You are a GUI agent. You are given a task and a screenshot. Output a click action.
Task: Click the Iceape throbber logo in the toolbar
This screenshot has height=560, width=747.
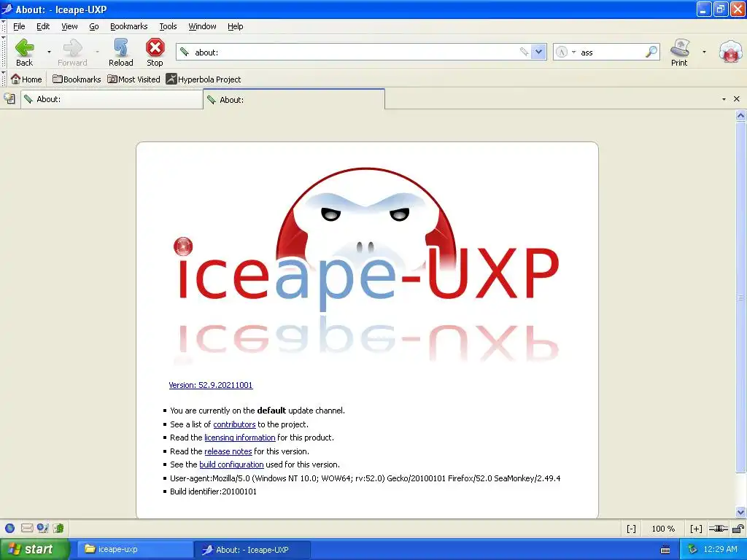click(x=730, y=52)
